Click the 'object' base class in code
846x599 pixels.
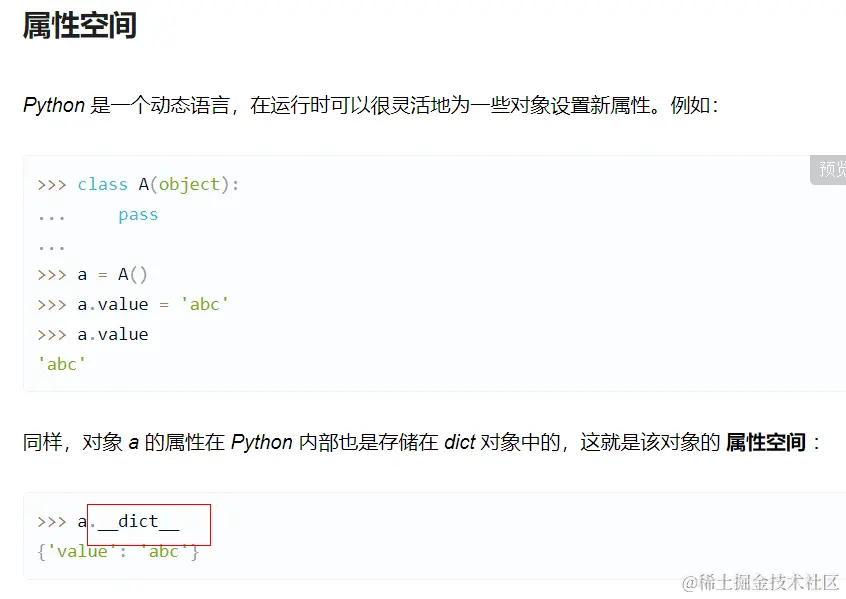[189, 184]
